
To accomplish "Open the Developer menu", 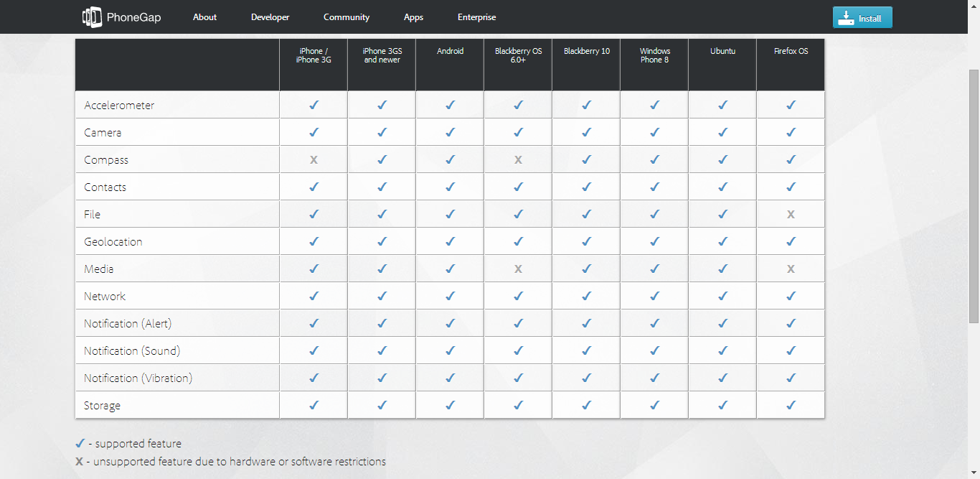I will (270, 17).
